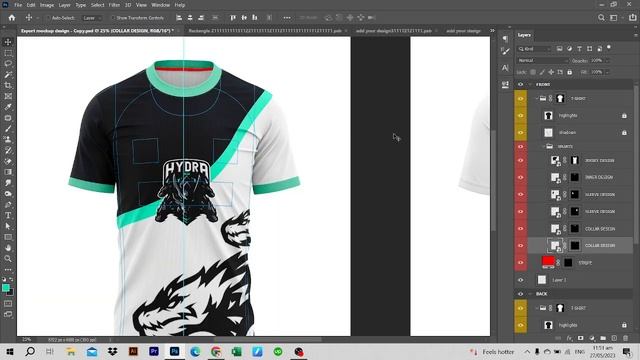Click the foreground teal color swatch
This screenshot has height=360, width=640.
(x=6, y=288)
